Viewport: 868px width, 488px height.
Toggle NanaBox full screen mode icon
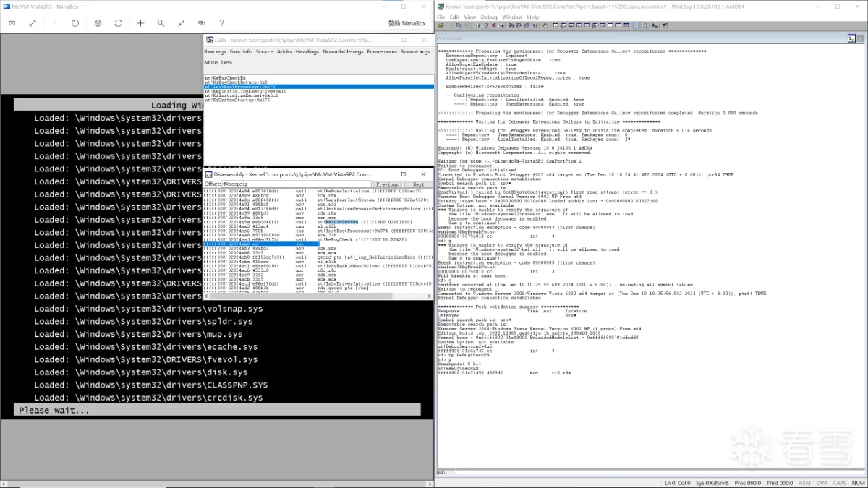pos(33,23)
